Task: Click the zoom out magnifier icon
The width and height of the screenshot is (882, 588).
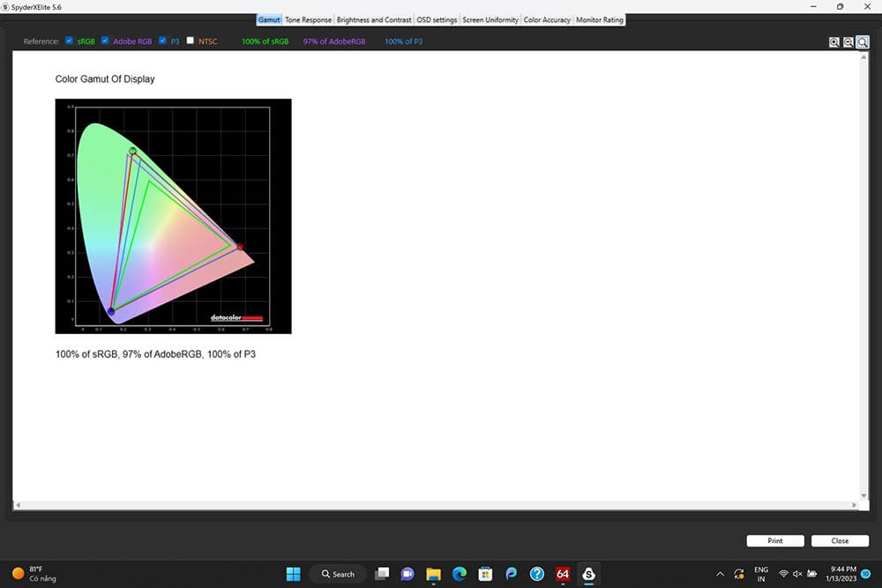Action: 848,41
